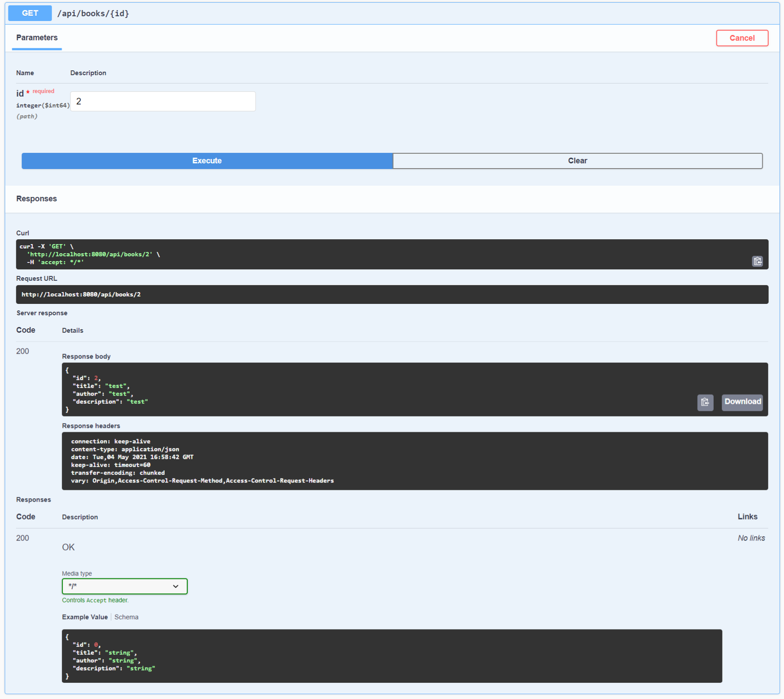Image resolution: width=784 pixels, height=699 pixels.
Task: Click the "No links" text
Action: click(x=751, y=538)
